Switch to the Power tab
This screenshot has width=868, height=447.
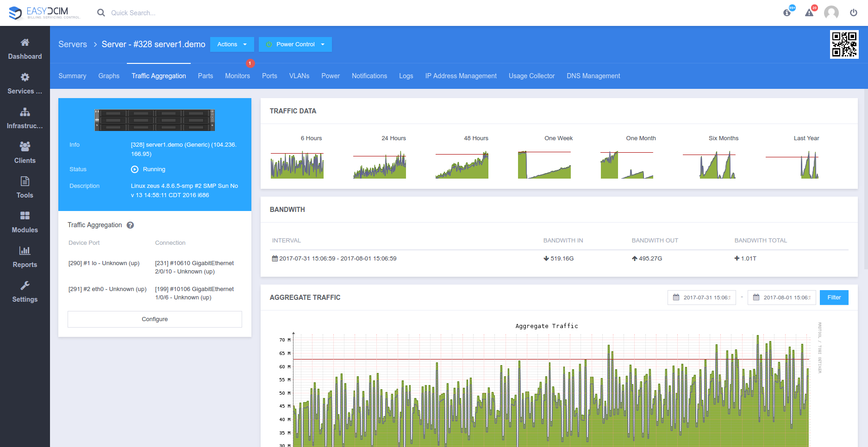tap(331, 76)
